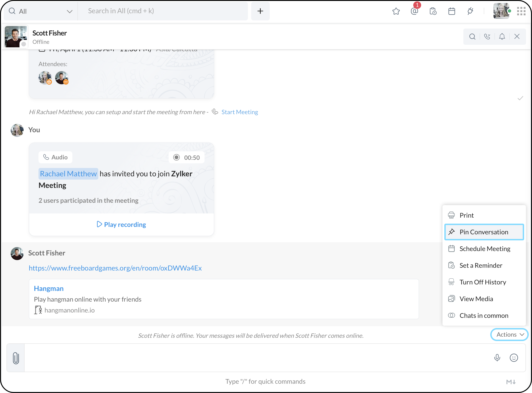Open the starred messages icon
Screen dimensions: 532x393
396,11
